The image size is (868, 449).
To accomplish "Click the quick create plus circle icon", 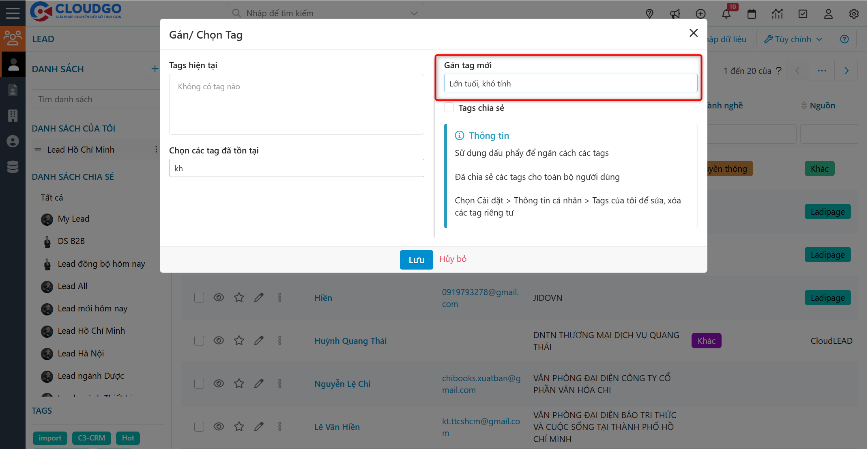I will coord(700,14).
